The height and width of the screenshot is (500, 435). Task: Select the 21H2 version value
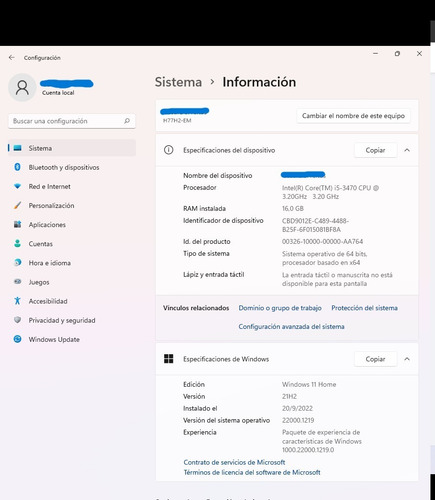pos(289,396)
